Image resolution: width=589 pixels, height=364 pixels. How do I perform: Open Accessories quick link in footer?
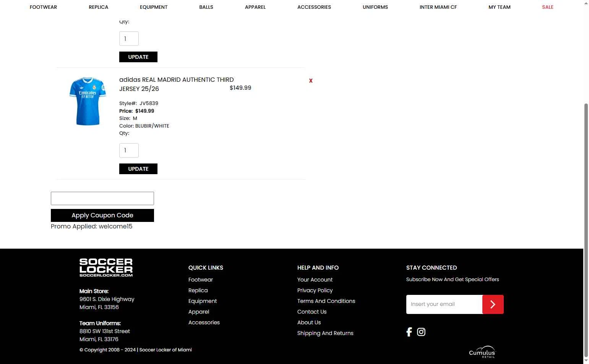[204, 322]
